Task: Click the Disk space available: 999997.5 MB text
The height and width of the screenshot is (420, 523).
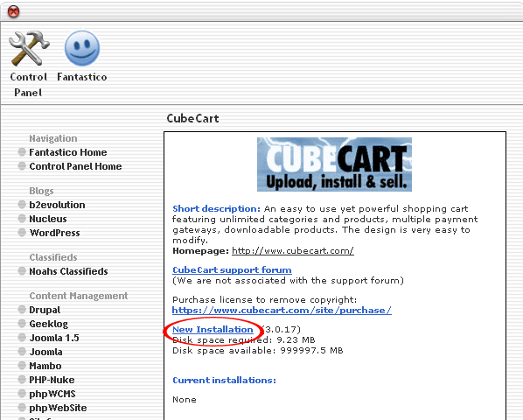Action: [258, 351]
